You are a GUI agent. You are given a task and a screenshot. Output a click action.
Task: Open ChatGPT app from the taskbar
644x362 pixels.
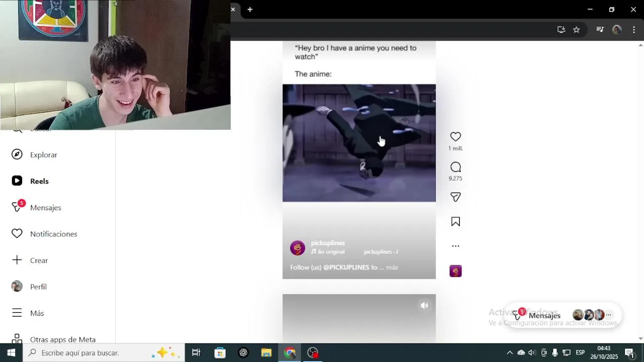click(x=244, y=352)
